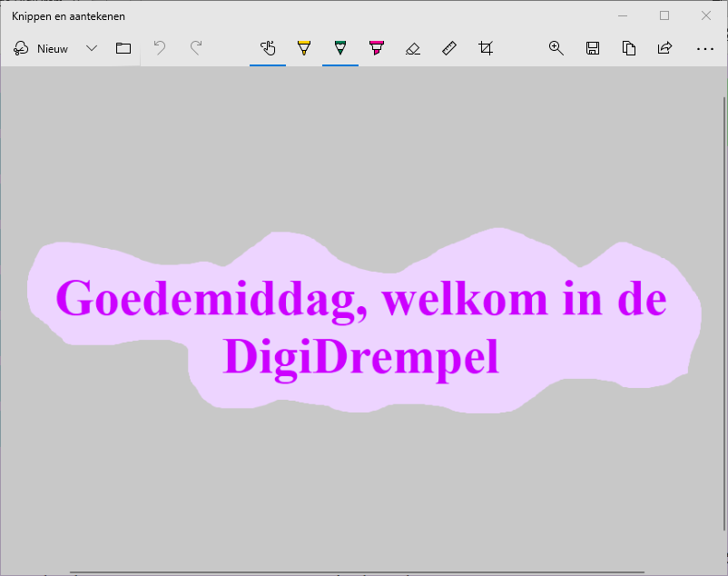Click the horizontal scrollbar at bottom
This screenshot has width=728, height=576.
pos(357,572)
